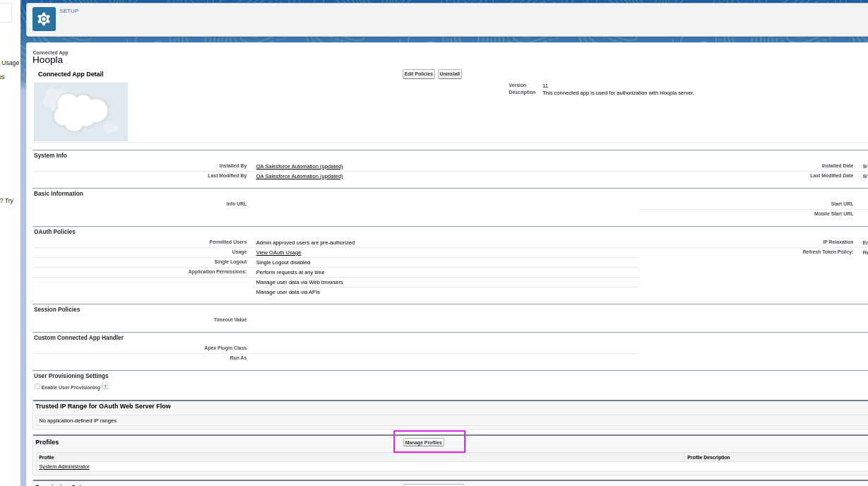This screenshot has height=486, width=868.
Task: Click the Trusted IP Range section heading
Action: pos(103,406)
